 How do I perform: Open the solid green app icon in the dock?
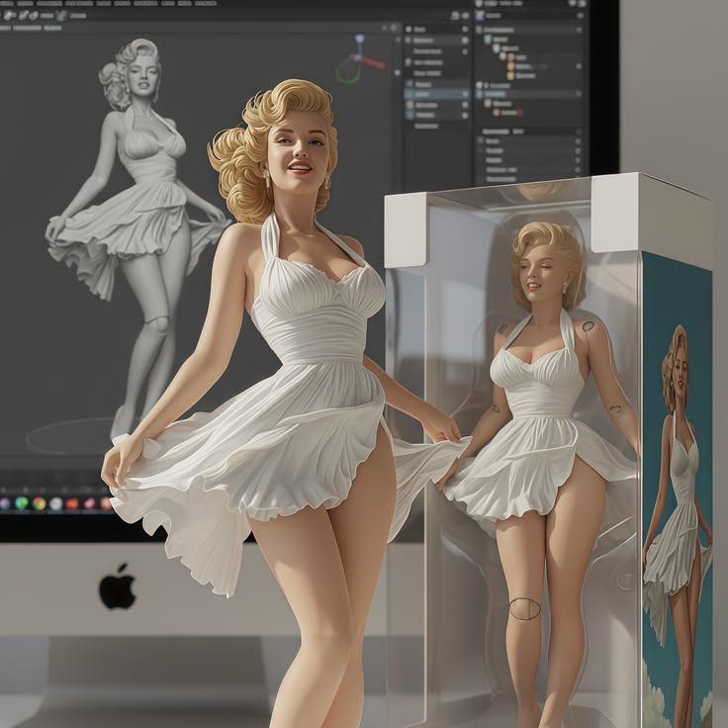click(22, 503)
